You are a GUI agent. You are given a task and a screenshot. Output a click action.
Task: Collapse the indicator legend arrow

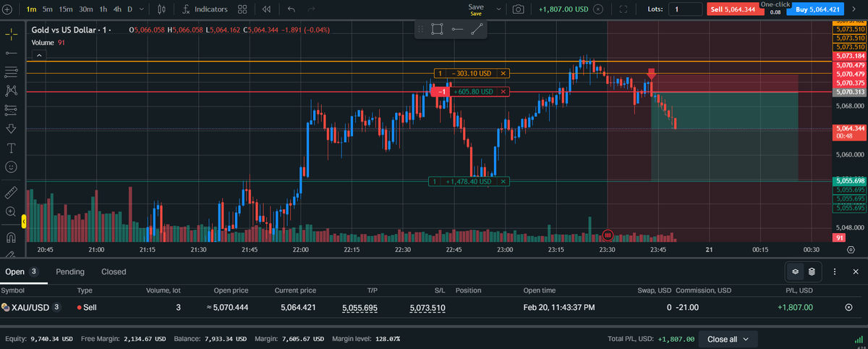tap(39, 55)
